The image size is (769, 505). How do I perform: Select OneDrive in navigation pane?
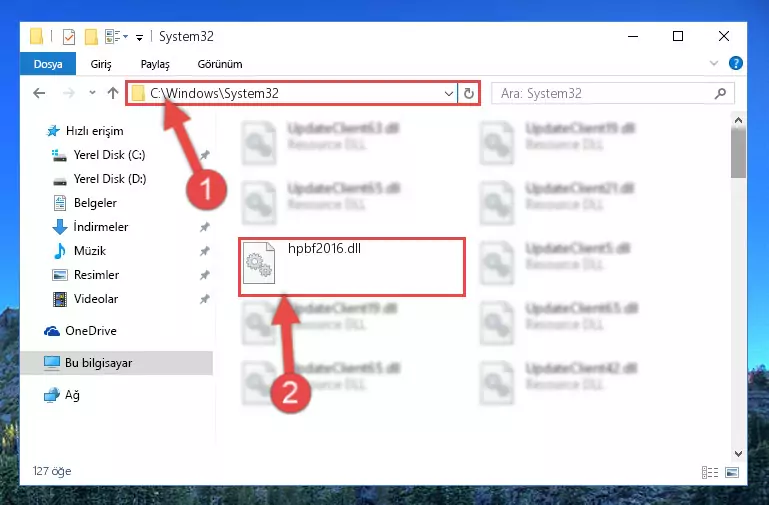coord(91,331)
